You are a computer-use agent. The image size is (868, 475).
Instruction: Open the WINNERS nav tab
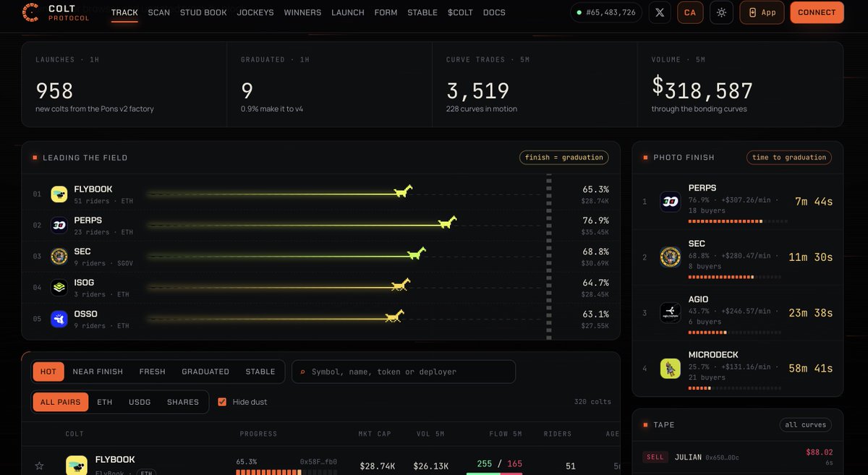coord(303,12)
